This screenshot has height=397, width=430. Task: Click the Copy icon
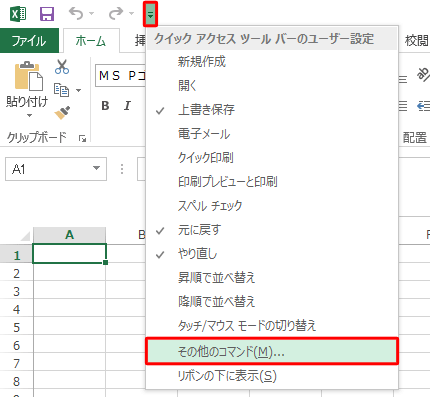click(x=61, y=90)
